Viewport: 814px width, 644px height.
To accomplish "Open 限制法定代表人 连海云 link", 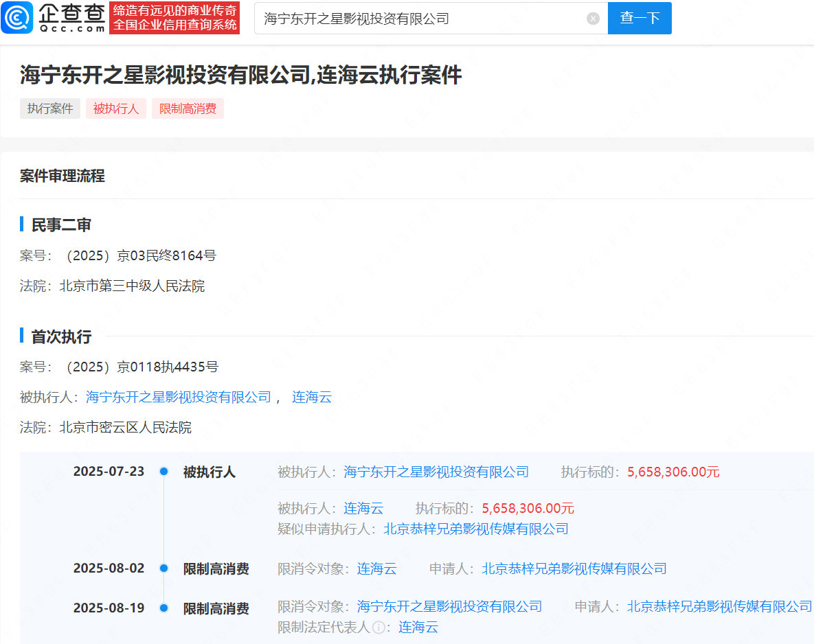I will point(418,628).
